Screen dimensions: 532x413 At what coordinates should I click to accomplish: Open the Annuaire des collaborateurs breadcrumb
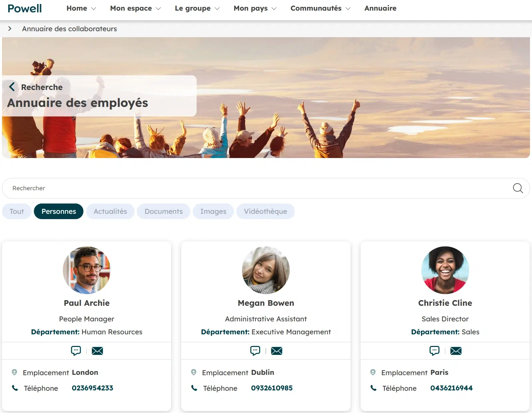pyautogui.click(x=69, y=29)
